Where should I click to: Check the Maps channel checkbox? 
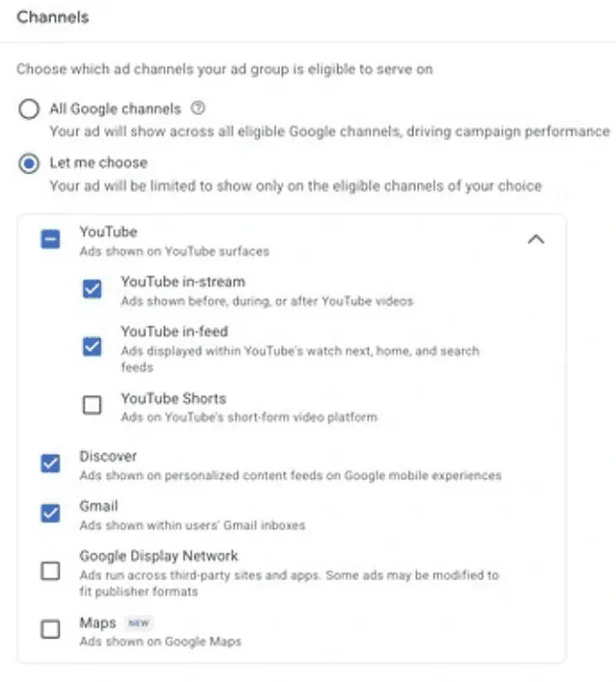pos(50,630)
